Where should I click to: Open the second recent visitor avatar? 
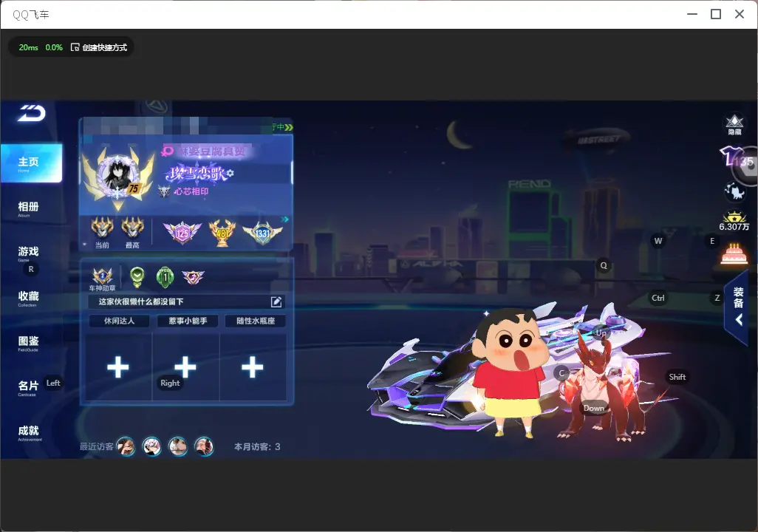tap(151, 446)
